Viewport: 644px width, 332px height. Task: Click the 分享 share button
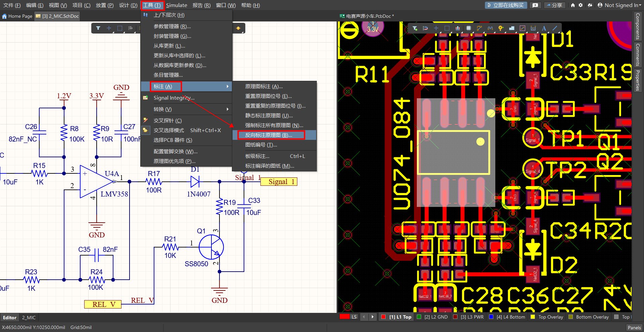coord(554,5)
